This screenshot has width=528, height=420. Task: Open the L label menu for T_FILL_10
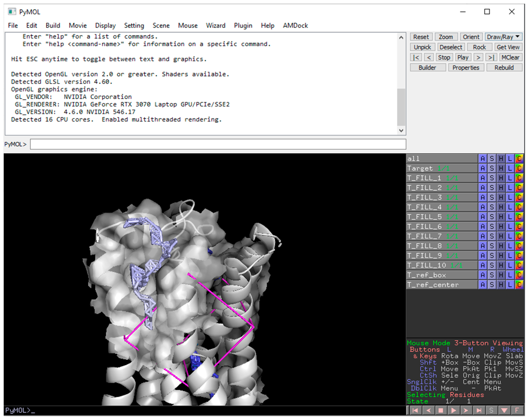click(x=510, y=265)
